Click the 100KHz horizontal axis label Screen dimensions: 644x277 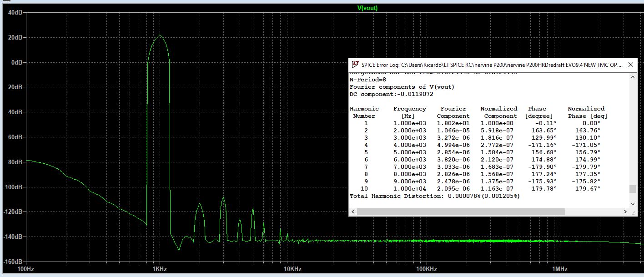(x=426, y=269)
